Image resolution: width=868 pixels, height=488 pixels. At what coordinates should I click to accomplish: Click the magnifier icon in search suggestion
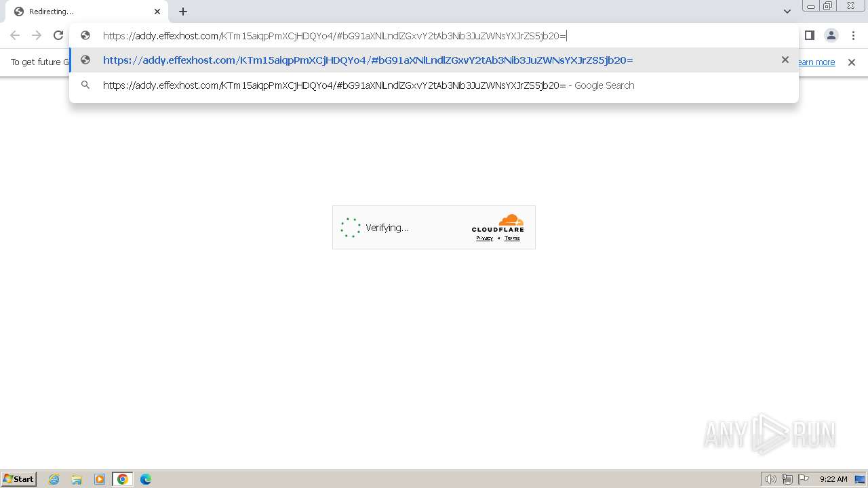click(85, 85)
